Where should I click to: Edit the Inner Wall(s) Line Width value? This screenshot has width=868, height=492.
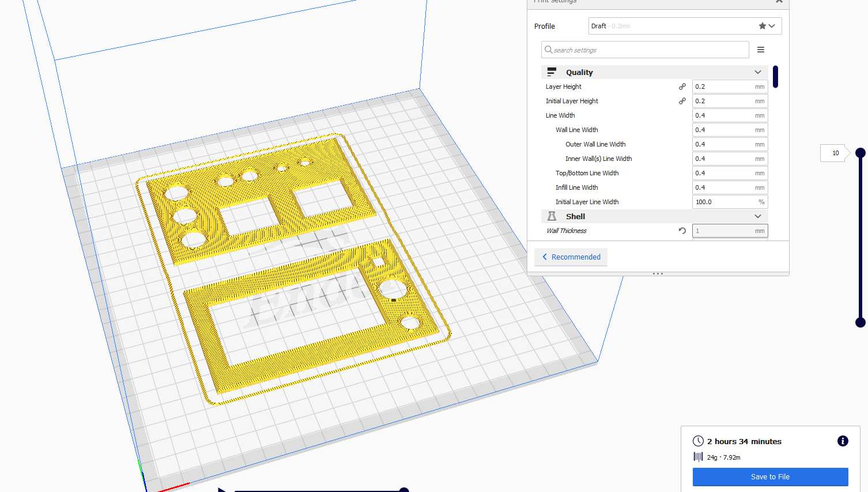click(730, 159)
